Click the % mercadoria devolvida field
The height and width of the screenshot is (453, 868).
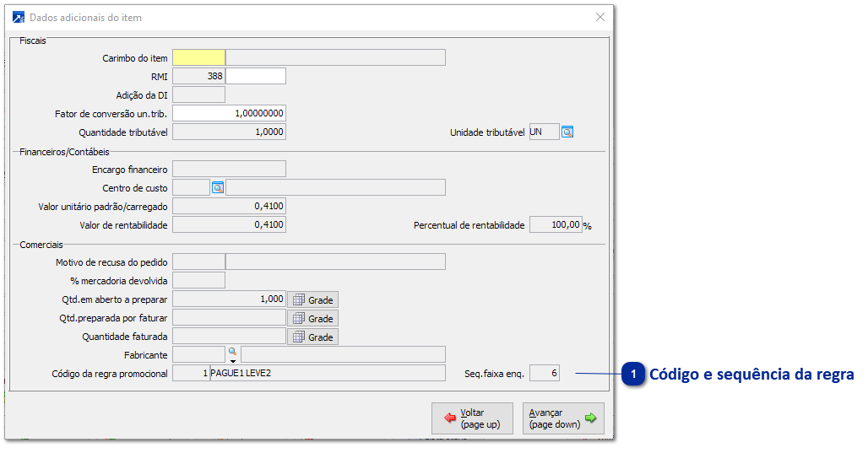[198, 280]
